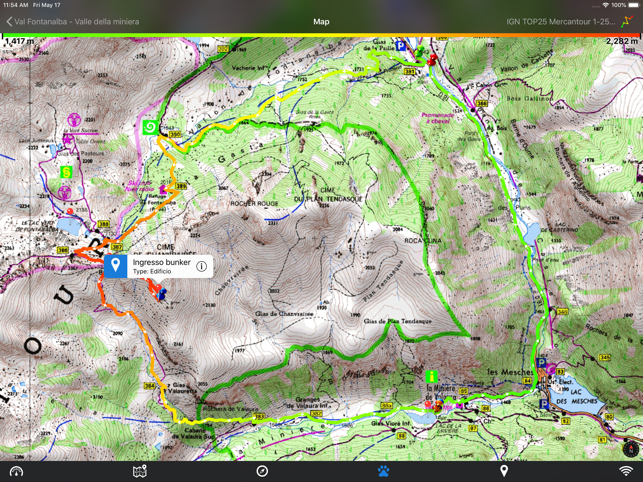
Task: Tap the blue pin square in Ingresso bunker callout
Action: click(x=115, y=266)
